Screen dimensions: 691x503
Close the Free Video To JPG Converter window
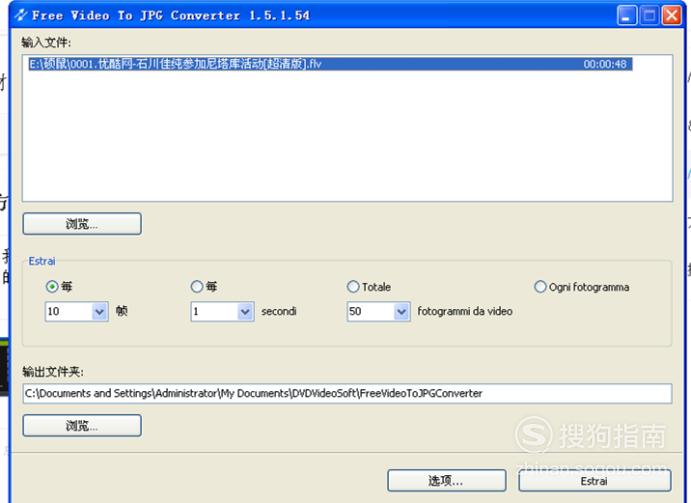[x=672, y=15]
